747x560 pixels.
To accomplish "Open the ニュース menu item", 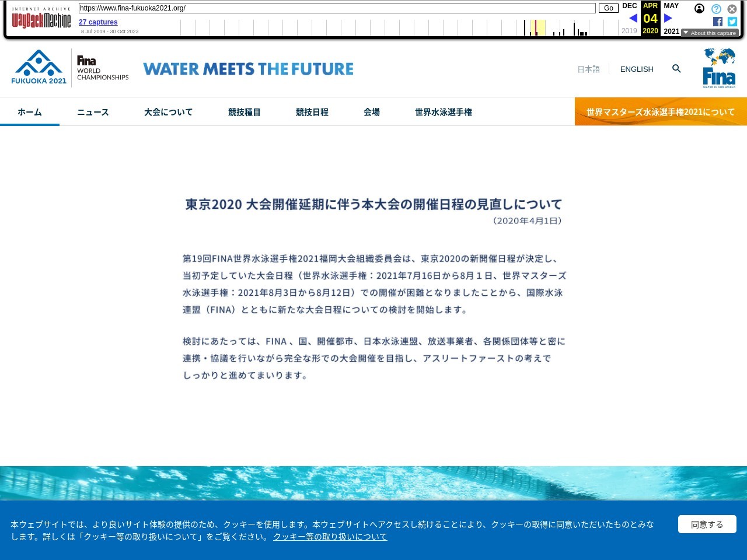I will [93, 112].
